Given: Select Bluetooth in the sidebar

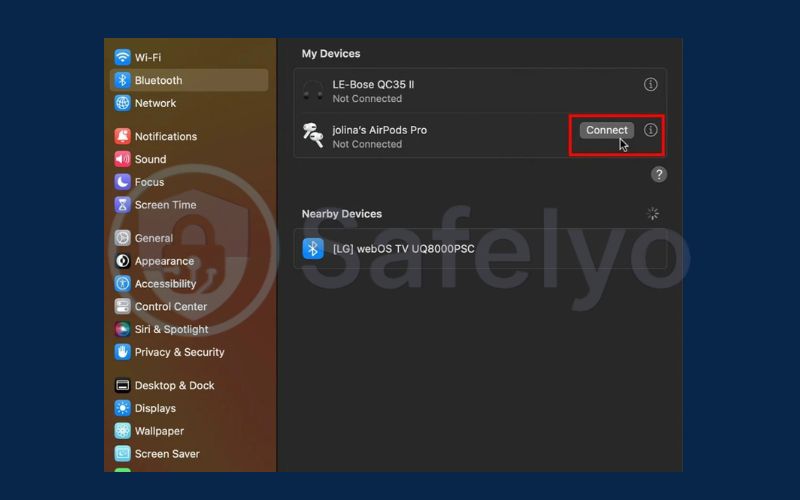Looking at the screenshot, I should [x=189, y=80].
